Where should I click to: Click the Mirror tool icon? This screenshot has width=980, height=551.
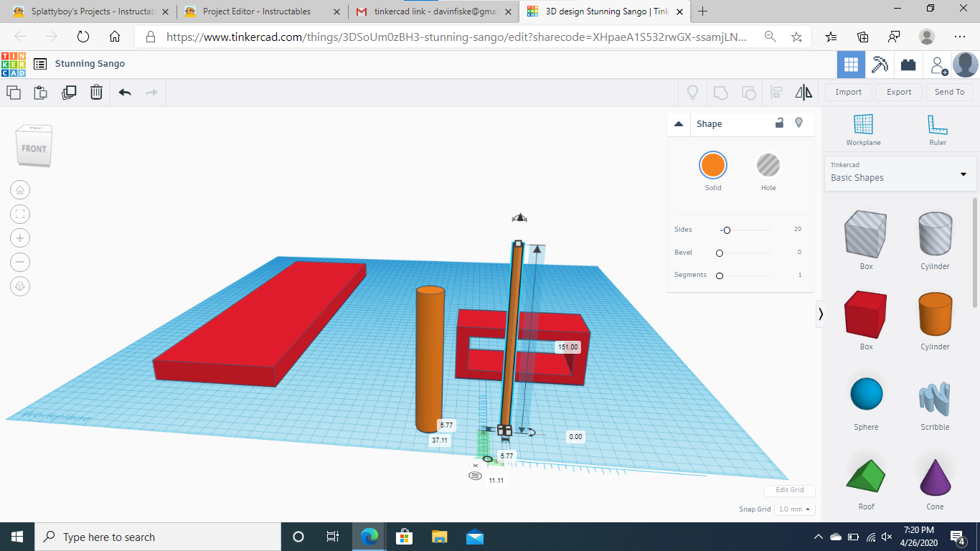[804, 92]
